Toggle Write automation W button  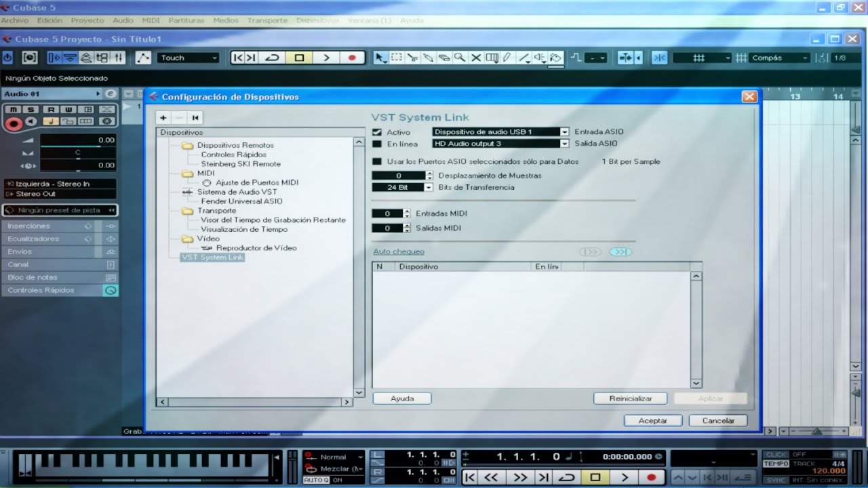click(68, 109)
